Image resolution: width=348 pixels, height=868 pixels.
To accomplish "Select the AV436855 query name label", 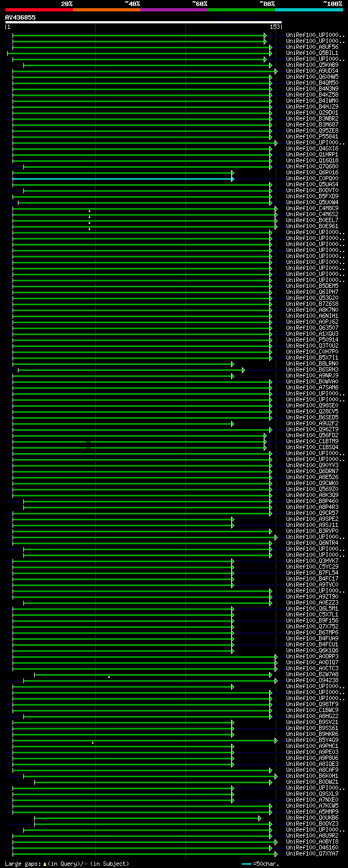I will coord(21,17).
